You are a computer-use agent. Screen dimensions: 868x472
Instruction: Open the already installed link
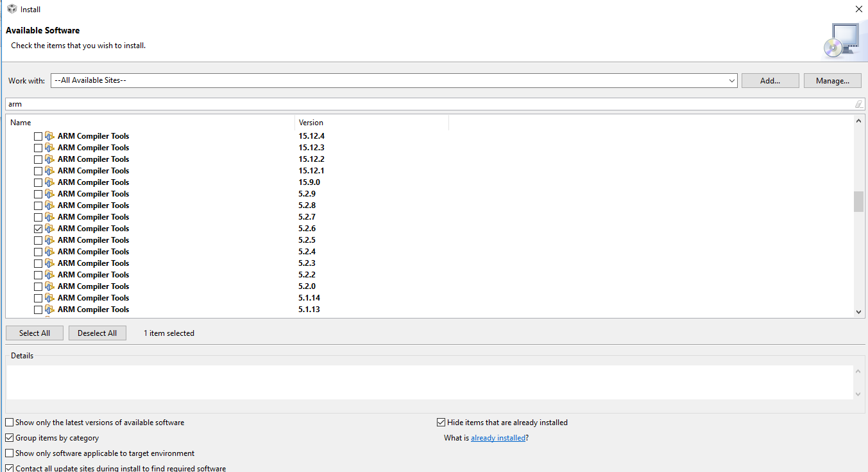point(498,438)
